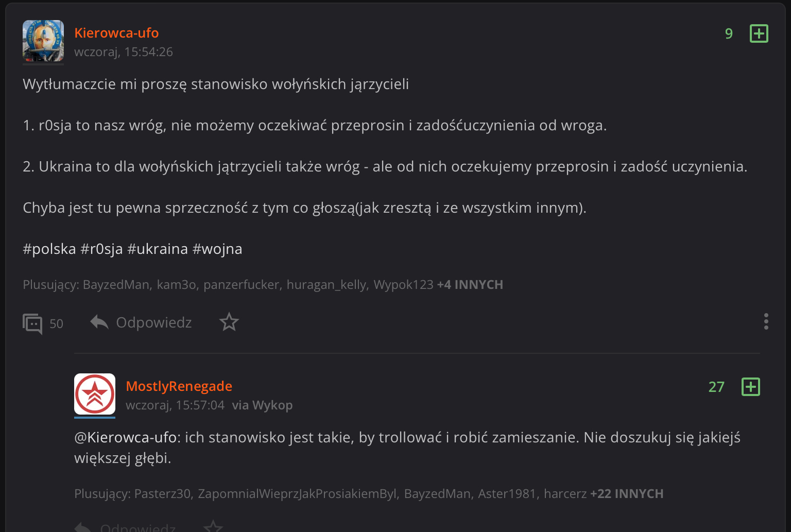The height and width of the screenshot is (532, 791).
Task: Click the @Kierowca-ufo mention in the reply
Action: pos(127,438)
